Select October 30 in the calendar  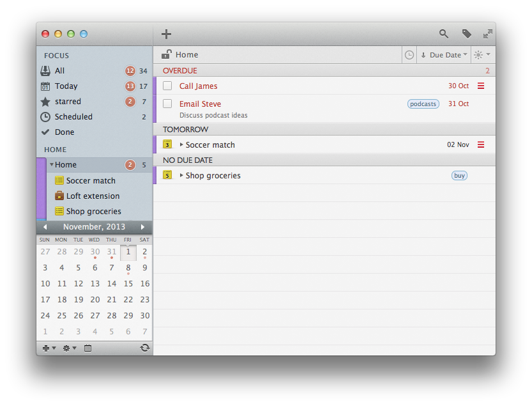coord(95,252)
